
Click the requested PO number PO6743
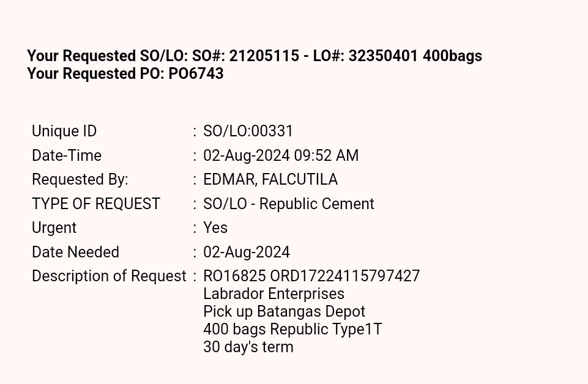point(196,74)
